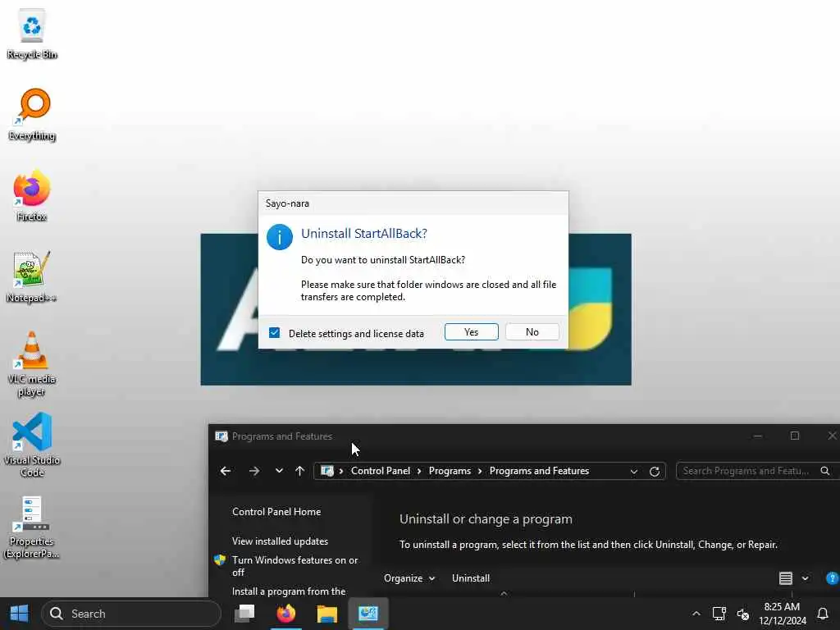
Task: Refresh the Programs and Features list
Action: [654, 472]
